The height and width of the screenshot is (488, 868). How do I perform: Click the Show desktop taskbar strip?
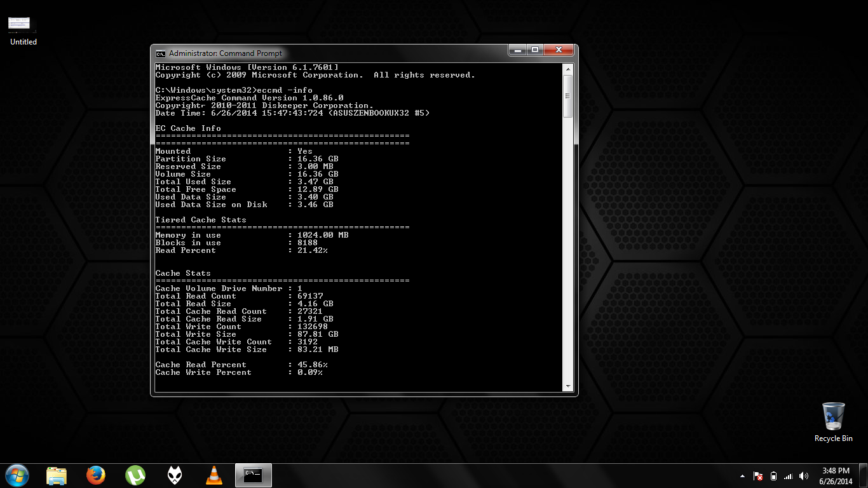(x=864, y=476)
